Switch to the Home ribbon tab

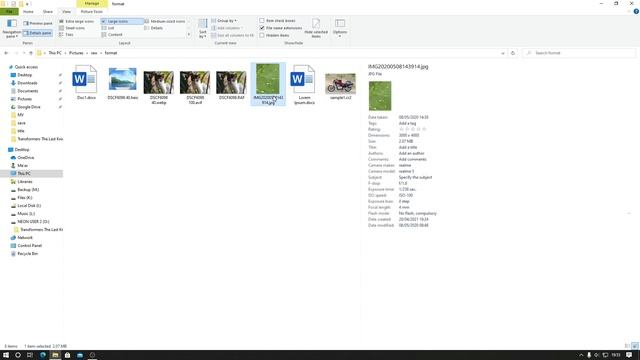point(28,11)
